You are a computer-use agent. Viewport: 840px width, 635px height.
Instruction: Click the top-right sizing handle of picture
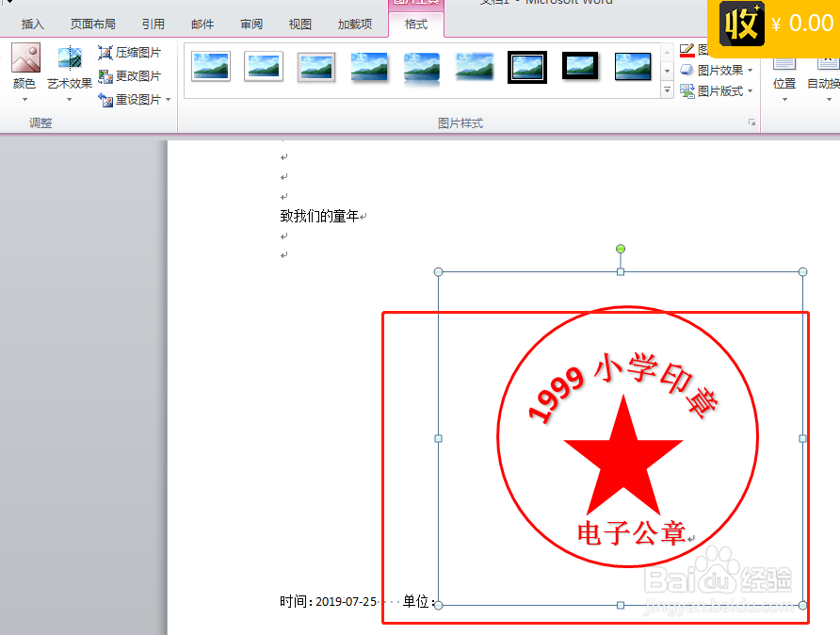(802, 271)
